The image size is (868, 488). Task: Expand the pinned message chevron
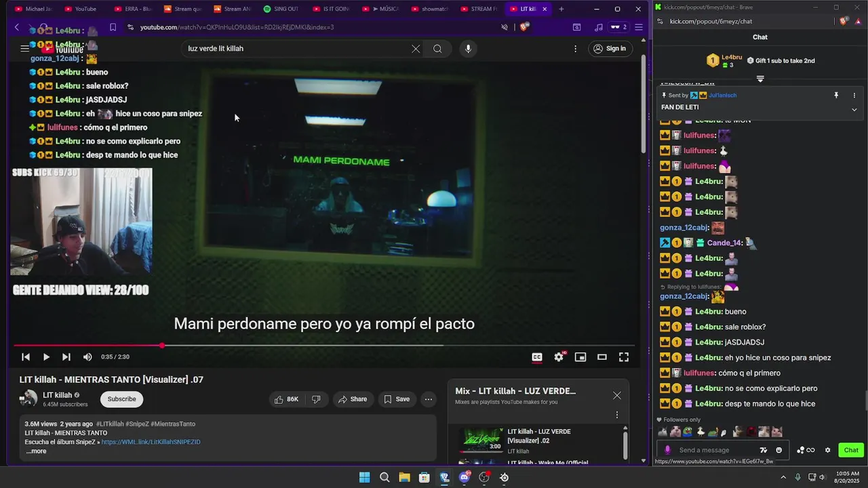pyautogui.click(x=854, y=109)
